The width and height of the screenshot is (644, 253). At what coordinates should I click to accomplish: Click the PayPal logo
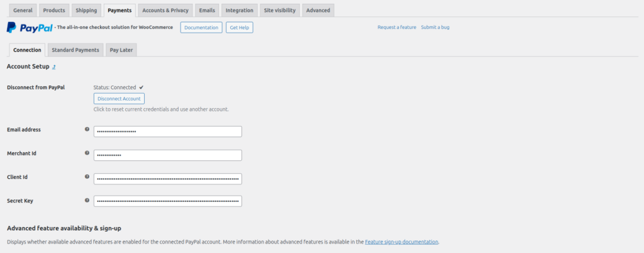(x=30, y=28)
